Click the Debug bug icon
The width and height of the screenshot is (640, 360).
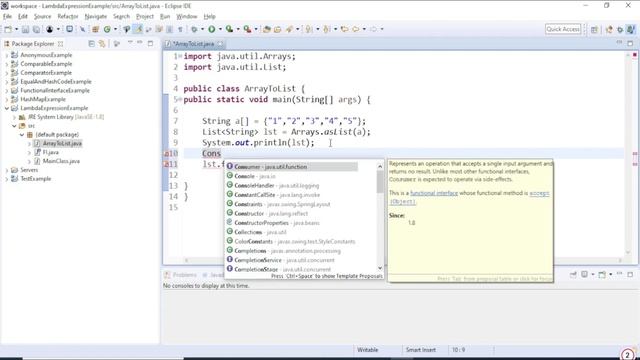[194, 29]
